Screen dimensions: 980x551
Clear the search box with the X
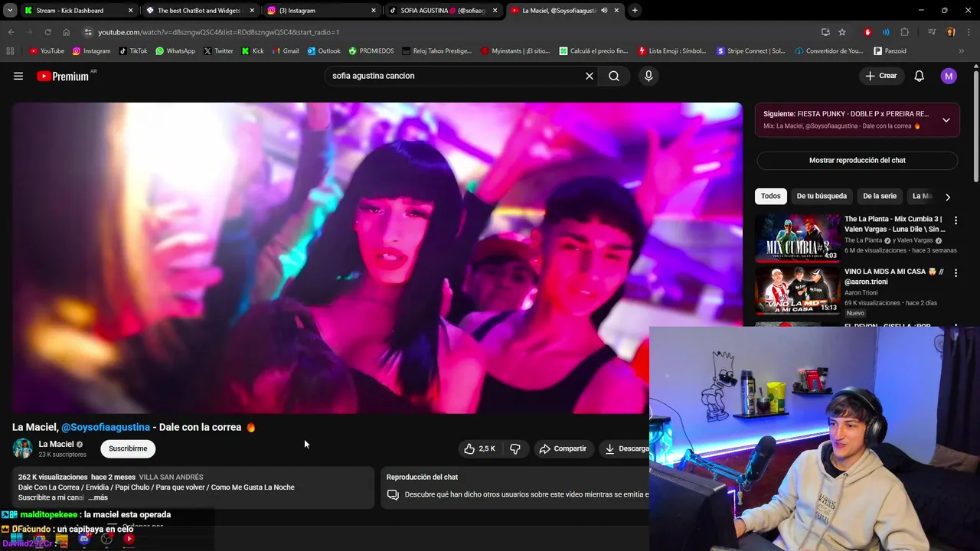tap(590, 76)
